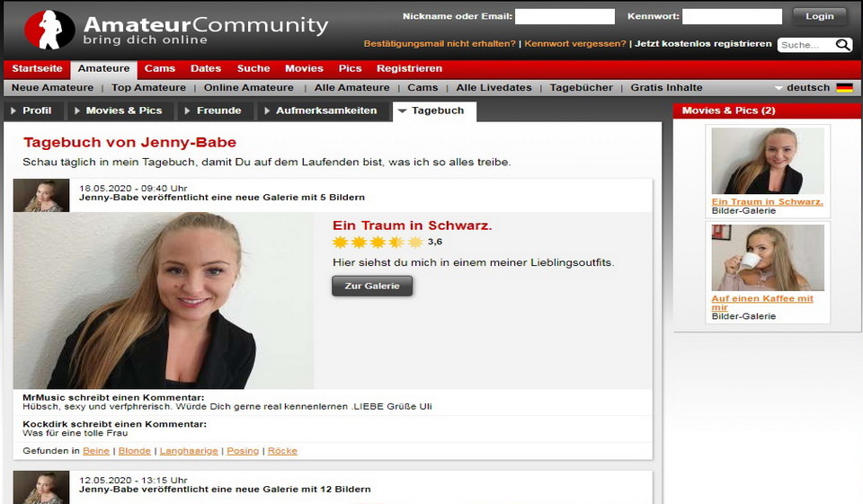Click Jetzt kostenlos registrieren
Image resolution: width=863 pixels, height=504 pixels.
[x=703, y=43]
